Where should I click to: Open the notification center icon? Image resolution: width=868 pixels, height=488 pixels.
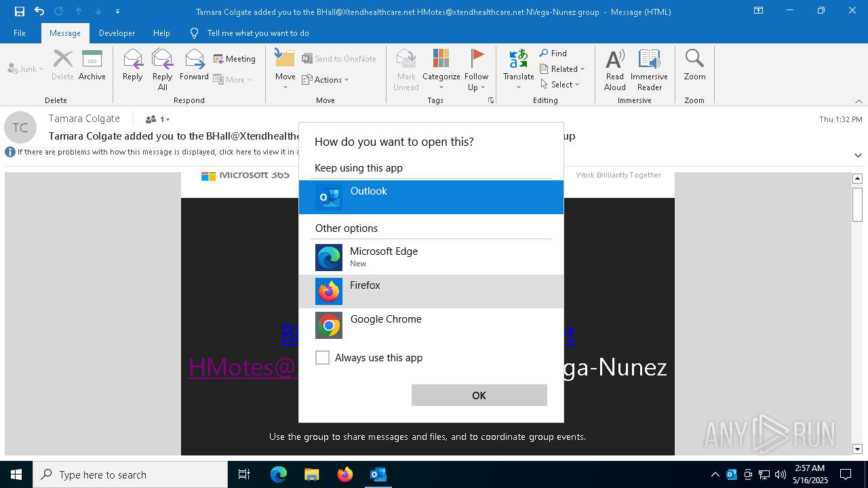[x=846, y=474]
